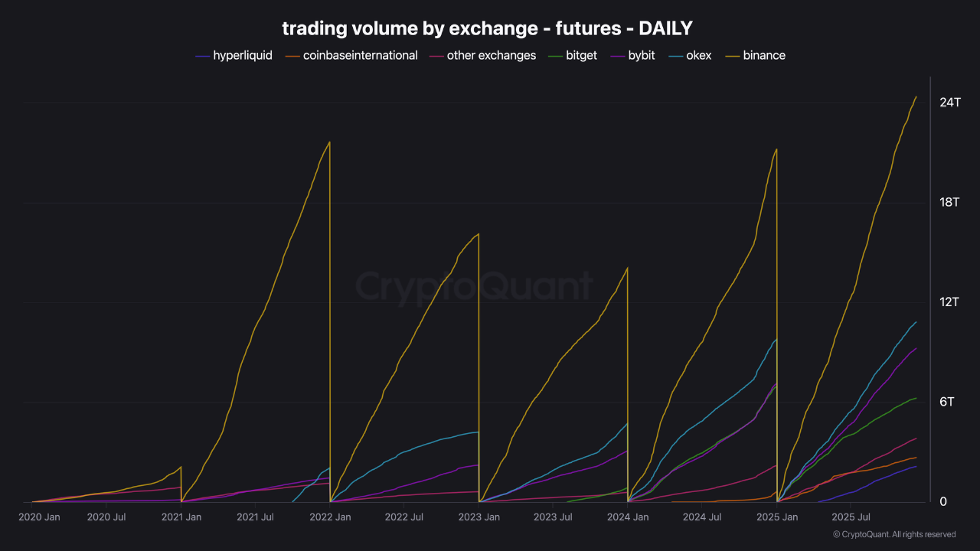Click the yellow binance legend line marker

pos(733,55)
